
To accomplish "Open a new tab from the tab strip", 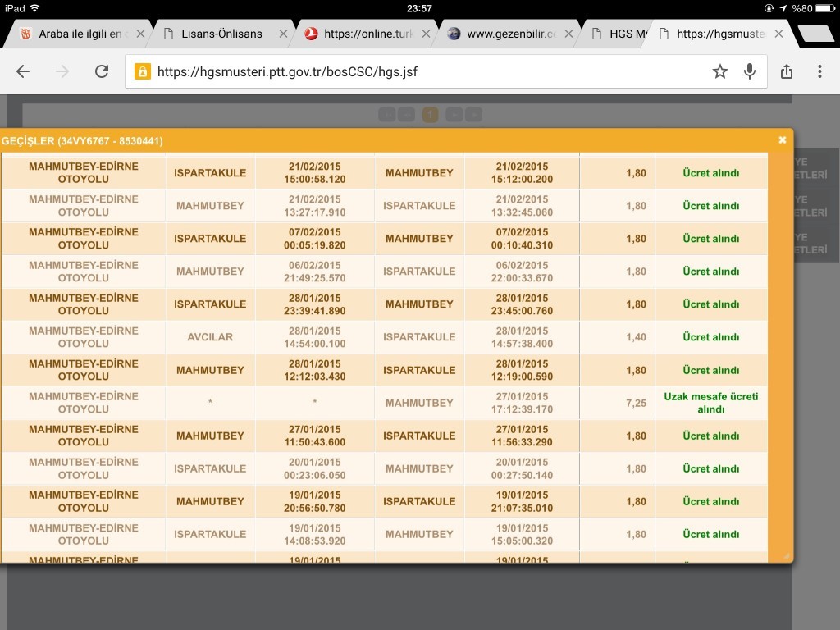I will pos(815,34).
